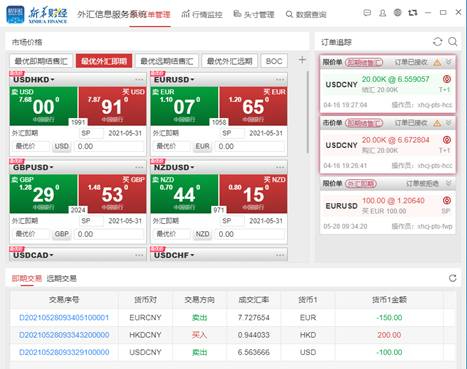Open the 数据查询 data query menu
467x369 pixels.
[306, 14]
